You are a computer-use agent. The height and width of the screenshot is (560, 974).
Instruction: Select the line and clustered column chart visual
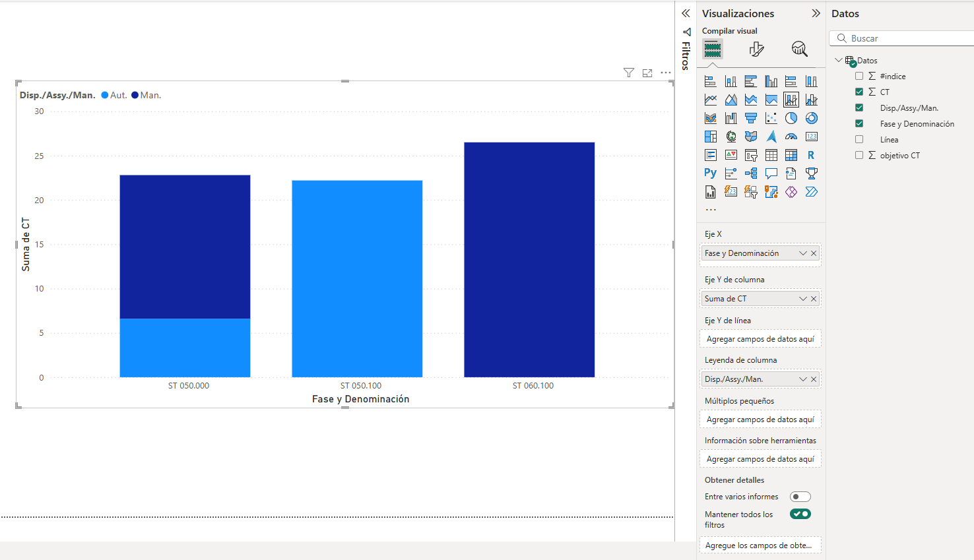pyautogui.click(x=812, y=100)
